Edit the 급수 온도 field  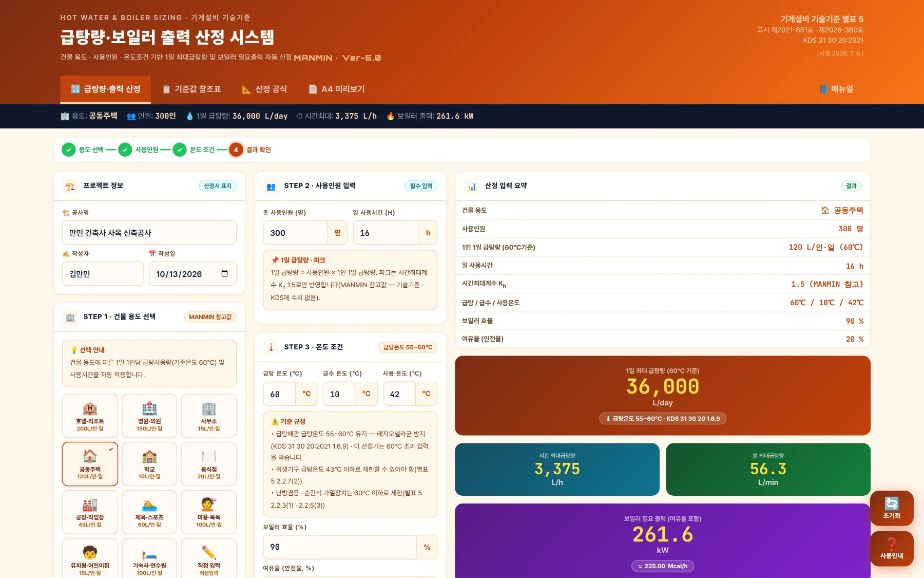pyautogui.click(x=339, y=394)
